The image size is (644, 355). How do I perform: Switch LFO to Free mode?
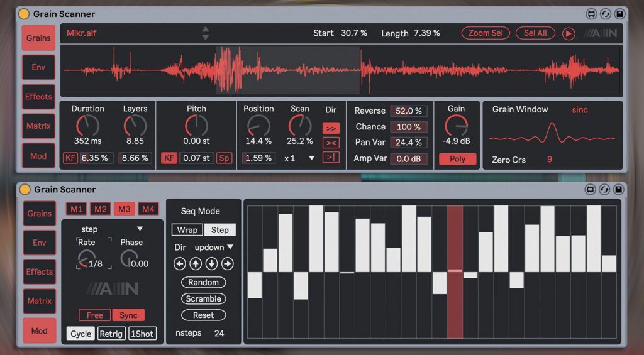coord(95,315)
